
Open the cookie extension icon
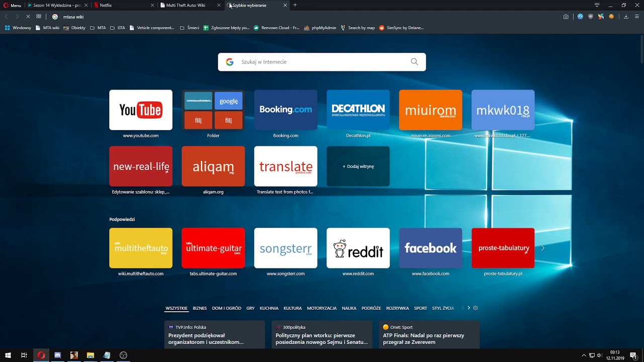click(x=611, y=17)
